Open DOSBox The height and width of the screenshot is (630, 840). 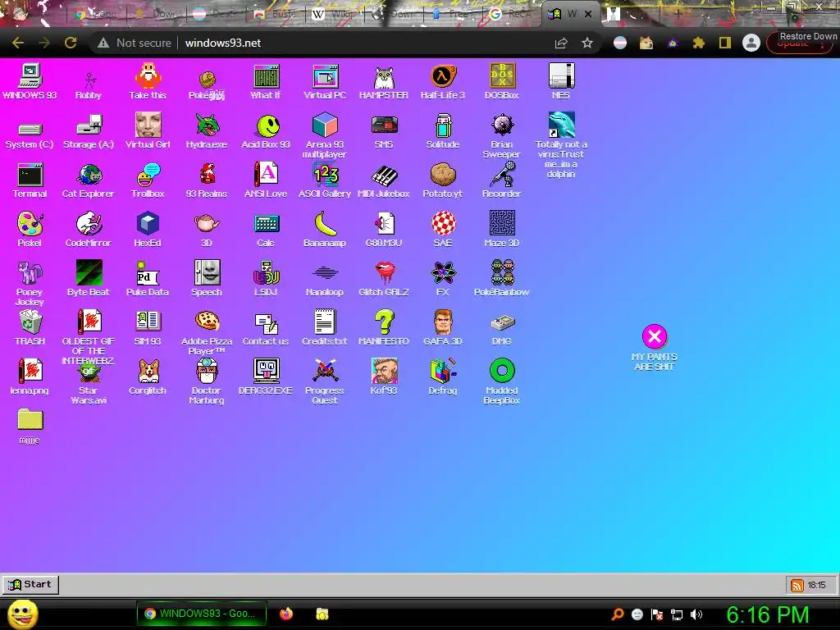(502, 76)
